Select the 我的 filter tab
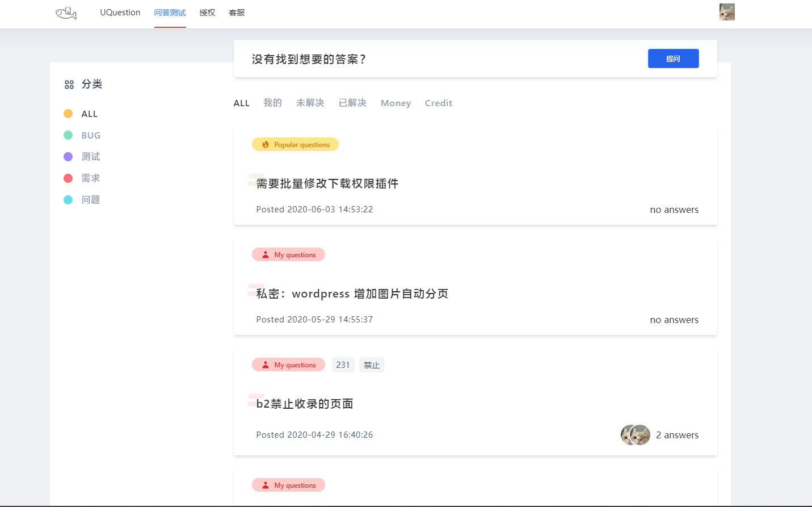Viewport: 812px width, 507px height. click(x=272, y=103)
